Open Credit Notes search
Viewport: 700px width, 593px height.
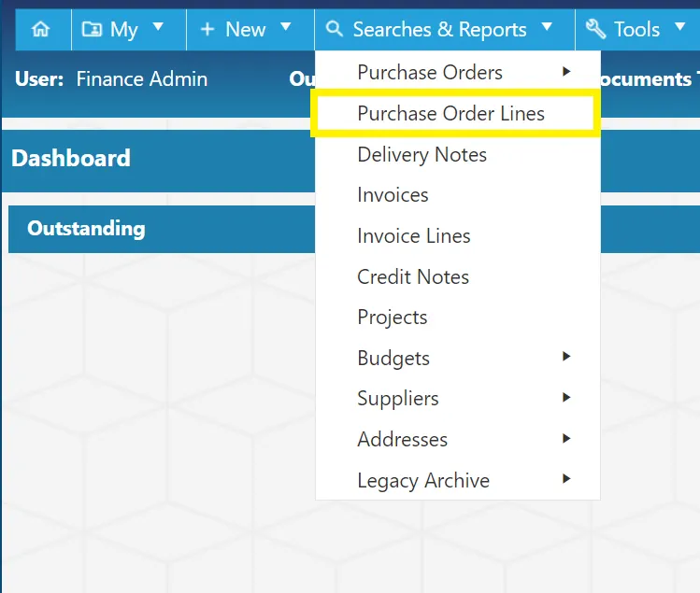point(458,276)
